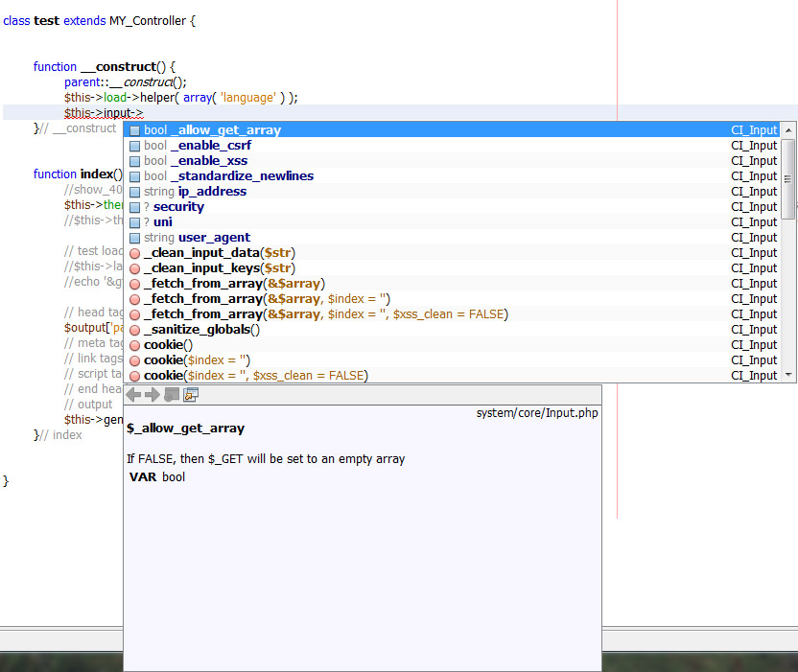The image size is (798, 672).
Task: Click the field icon beside _allow_get_array
Action: point(134,129)
